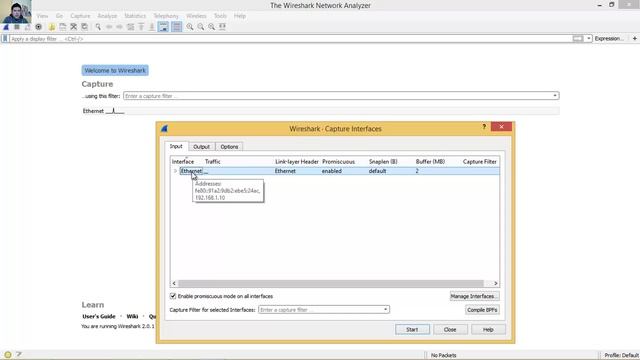Screen dimensions: 640x360
Task: Click the question mark help icon in the dialog title bar
Action: 484,127
